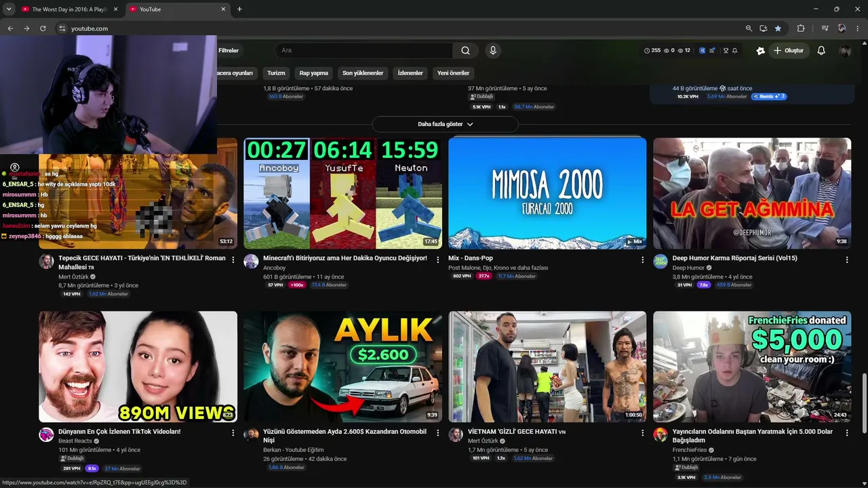Click in the Ara search field
Image resolution: width=868 pixels, height=488 pixels.
coord(363,50)
